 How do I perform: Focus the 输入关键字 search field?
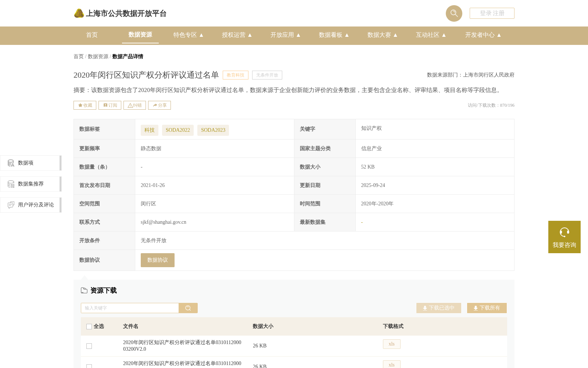tap(130, 308)
